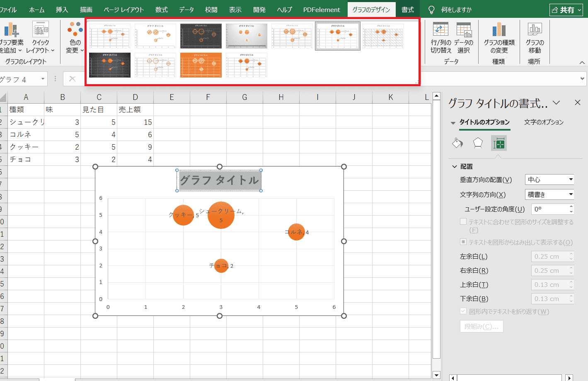Select the Effects pentagon icon
This screenshot has width=588, height=381.
click(x=478, y=143)
